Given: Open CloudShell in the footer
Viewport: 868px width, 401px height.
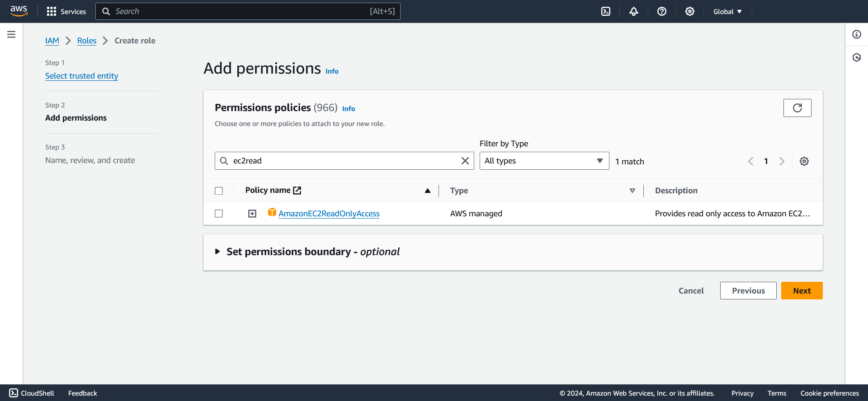Looking at the screenshot, I should tap(32, 393).
